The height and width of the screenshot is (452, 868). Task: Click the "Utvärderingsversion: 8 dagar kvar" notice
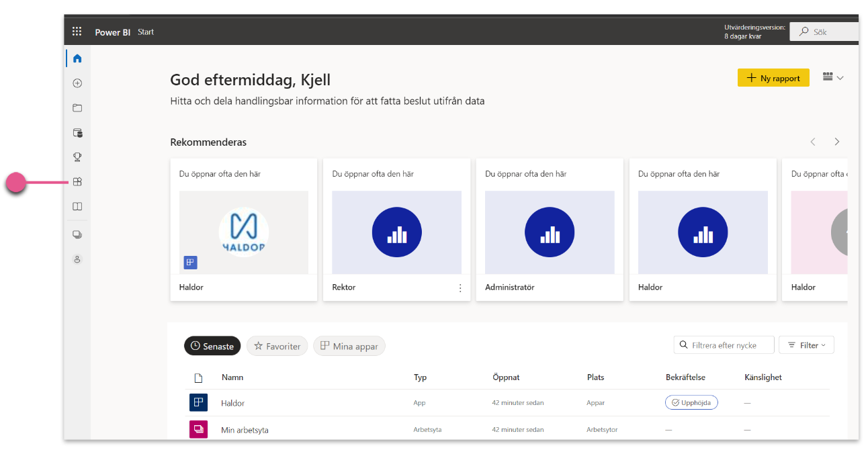point(754,32)
